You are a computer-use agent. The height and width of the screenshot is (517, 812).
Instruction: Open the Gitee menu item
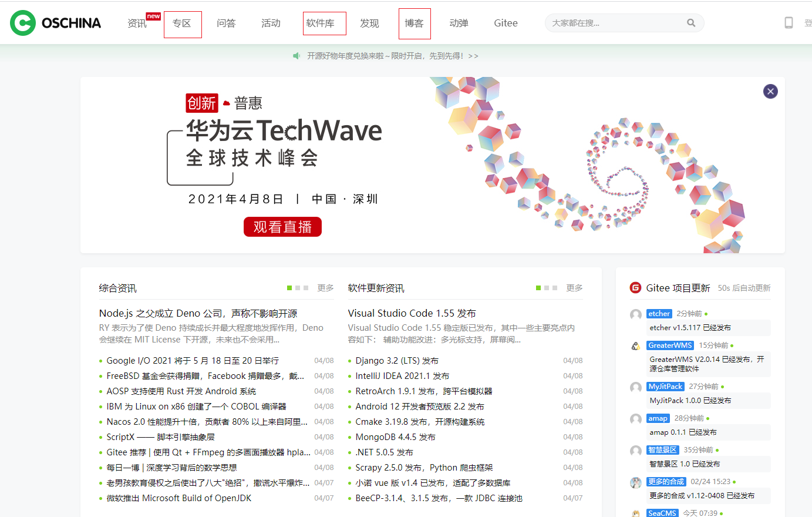coord(506,23)
